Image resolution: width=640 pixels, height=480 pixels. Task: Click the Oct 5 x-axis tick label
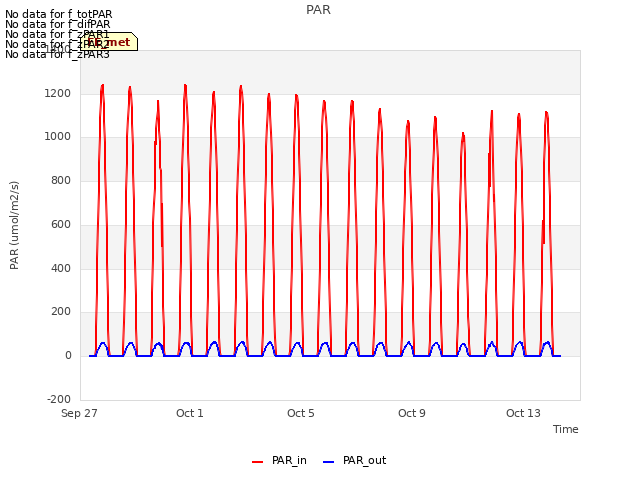pos(301,413)
